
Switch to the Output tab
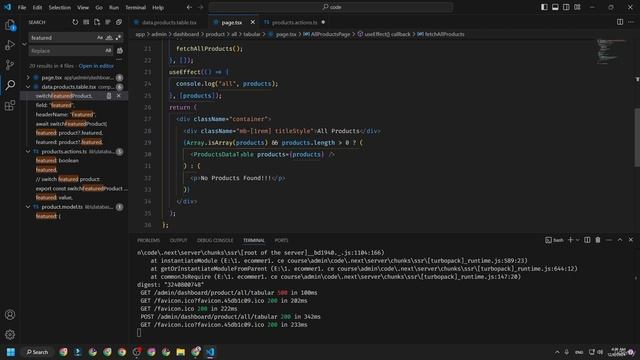[178, 240]
